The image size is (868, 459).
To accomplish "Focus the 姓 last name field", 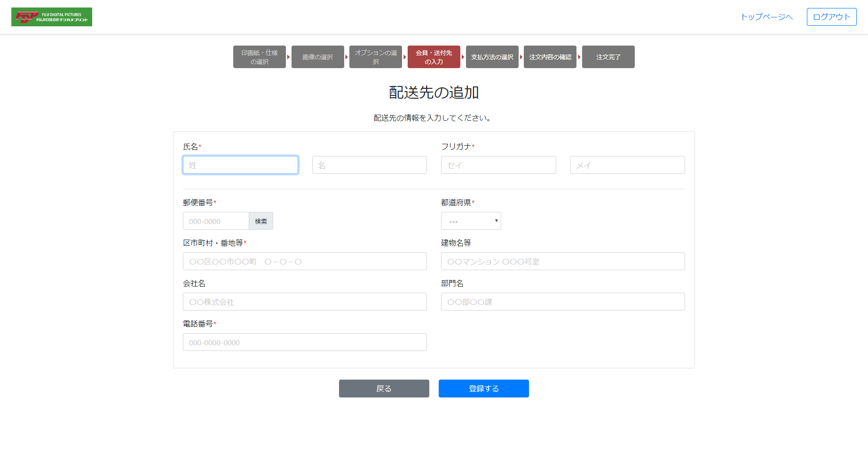I will coord(240,165).
